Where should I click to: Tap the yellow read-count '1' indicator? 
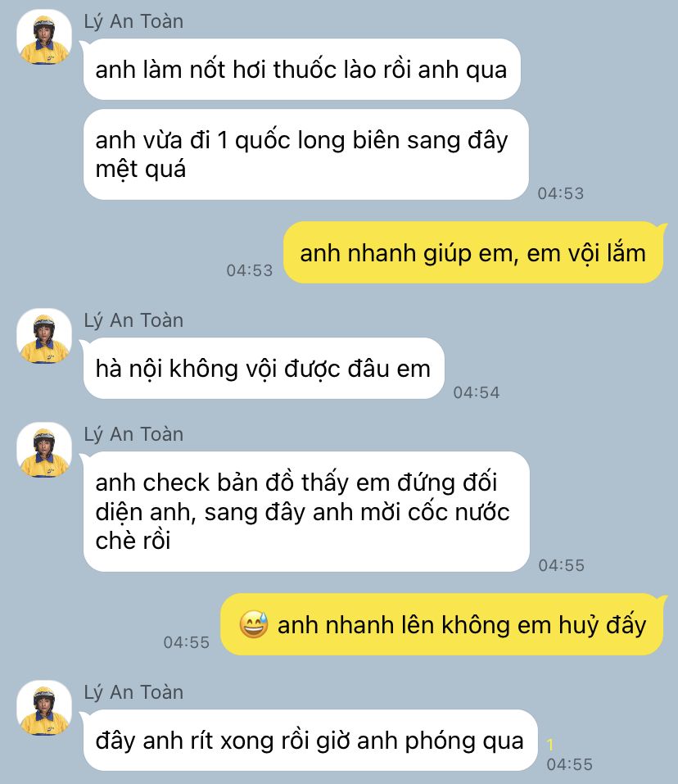(x=550, y=745)
